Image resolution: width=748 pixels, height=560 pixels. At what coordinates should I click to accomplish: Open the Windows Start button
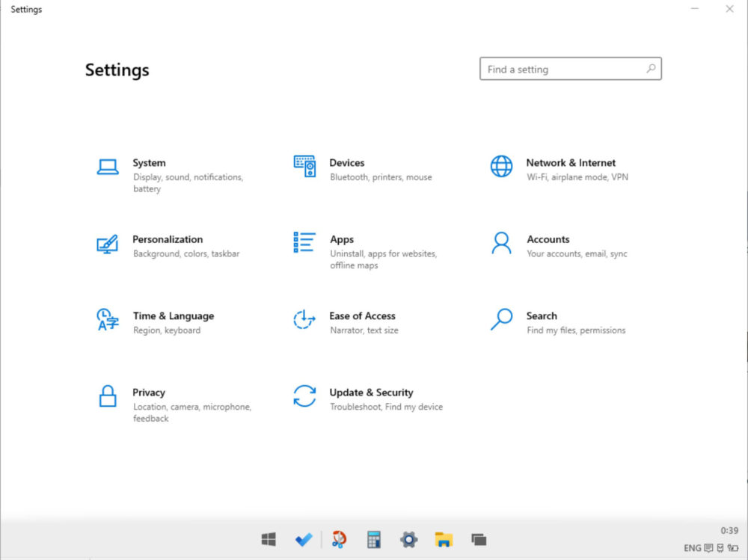269,540
